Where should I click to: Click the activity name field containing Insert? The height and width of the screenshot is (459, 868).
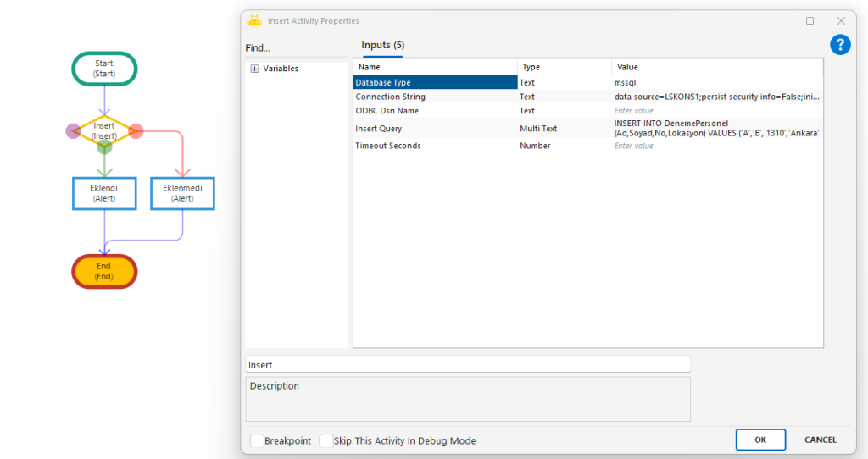point(467,365)
